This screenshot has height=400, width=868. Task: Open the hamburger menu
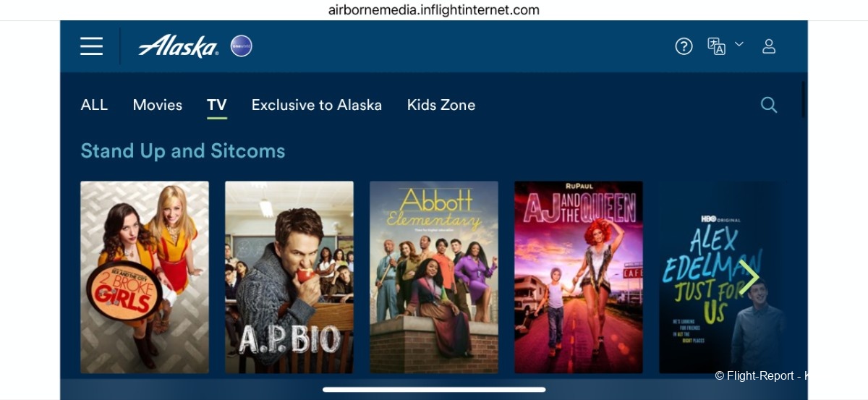coord(91,46)
